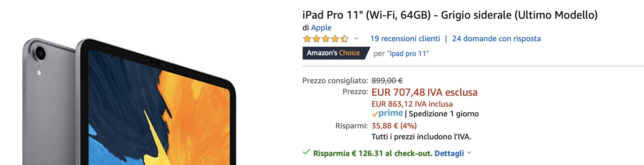Open the Dettagli link for checkout savings
Screen dimensions: 644x165
449,153
